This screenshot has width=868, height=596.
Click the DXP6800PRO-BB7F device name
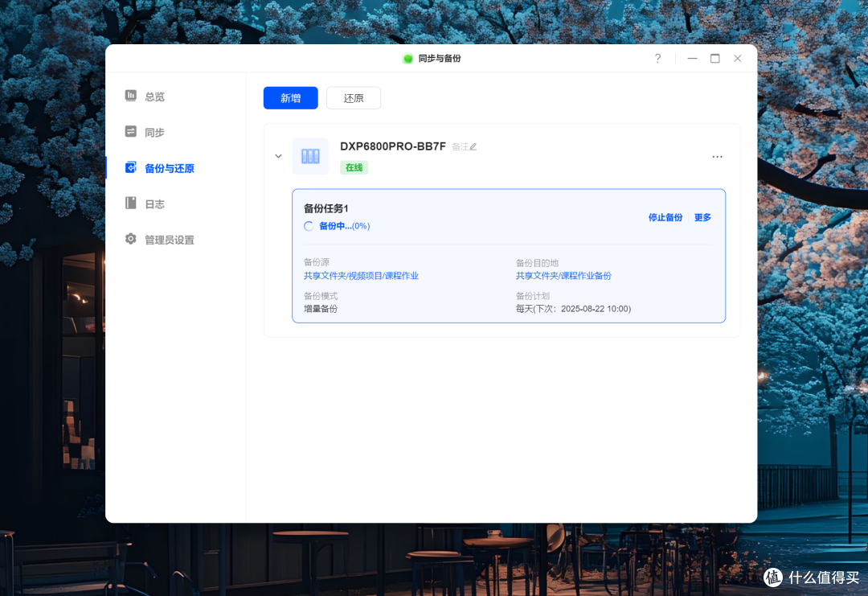(x=393, y=146)
